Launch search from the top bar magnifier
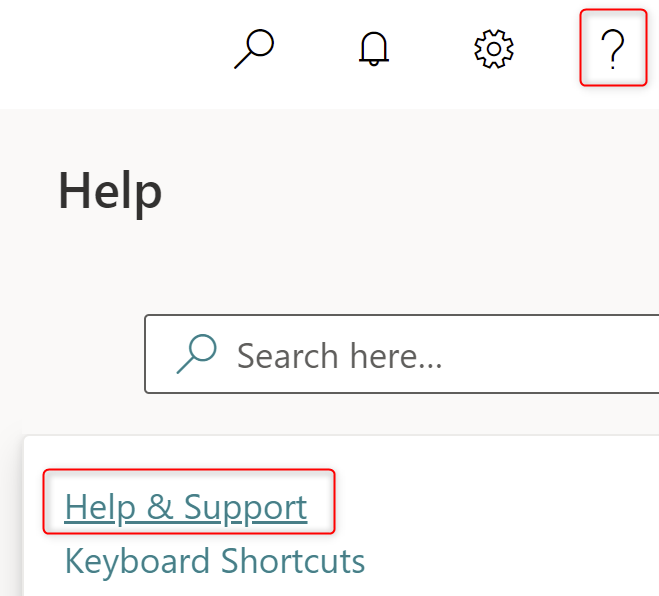The width and height of the screenshot is (659, 596). (x=254, y=48)
